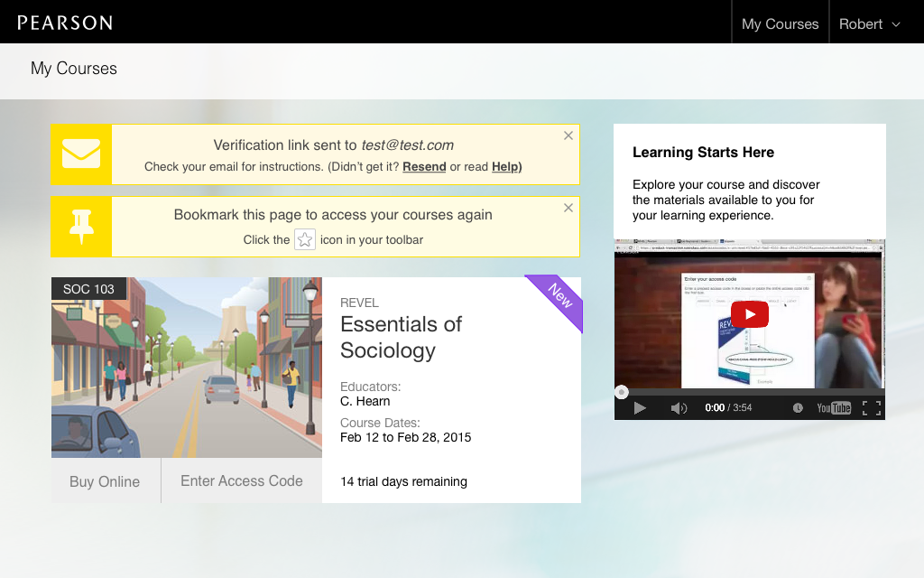Click educator name C. Hearn
This screenshot has width=924, height=578.
point(365,401)
